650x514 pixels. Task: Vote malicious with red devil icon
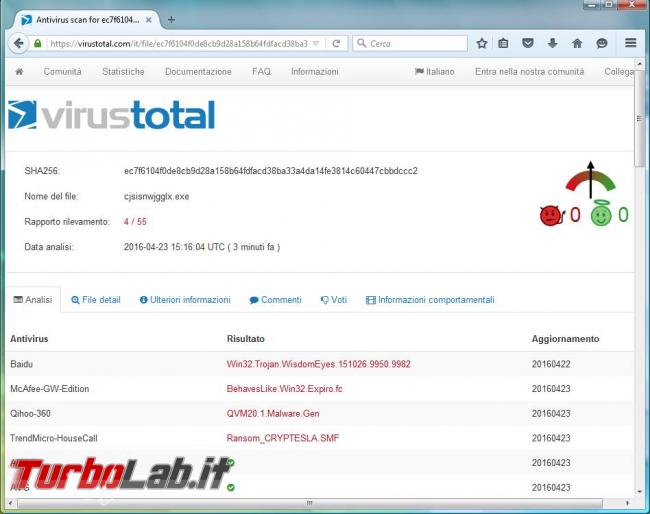click(551, 216)
